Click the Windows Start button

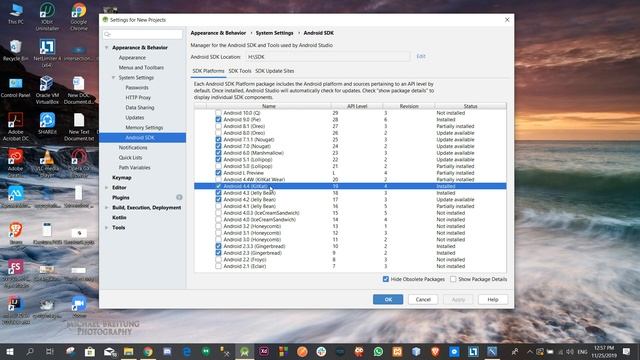point(10,351)
